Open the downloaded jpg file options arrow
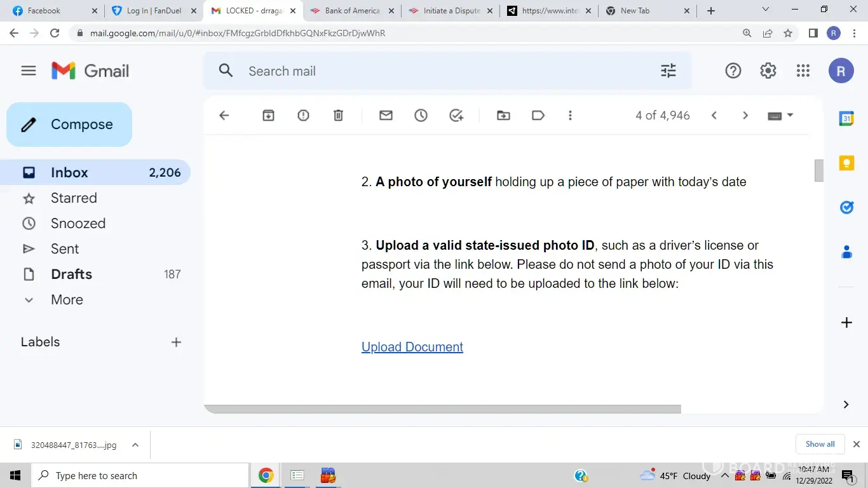 (135, 445)
